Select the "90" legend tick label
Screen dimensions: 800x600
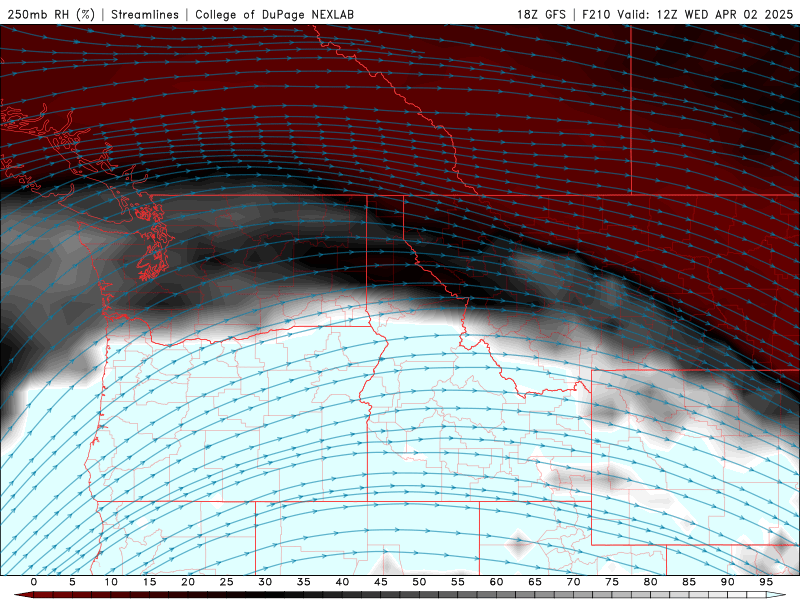coord(728,582)
